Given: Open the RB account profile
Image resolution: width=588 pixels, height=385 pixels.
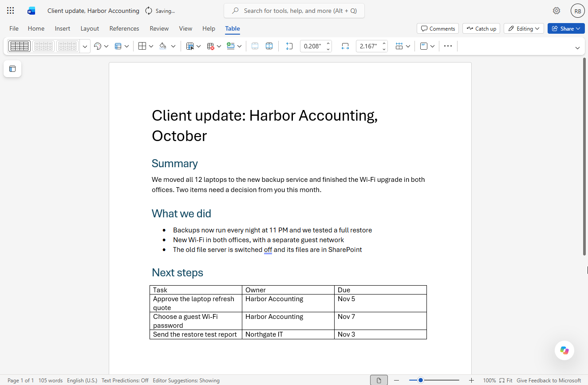Looking at the screenshot, I should point(578,11).
